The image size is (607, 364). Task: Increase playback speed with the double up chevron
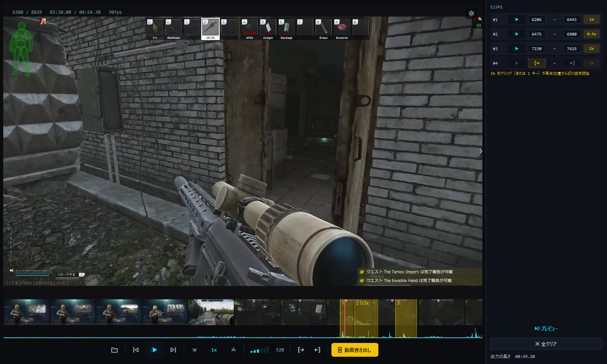(x=233, y=350)
